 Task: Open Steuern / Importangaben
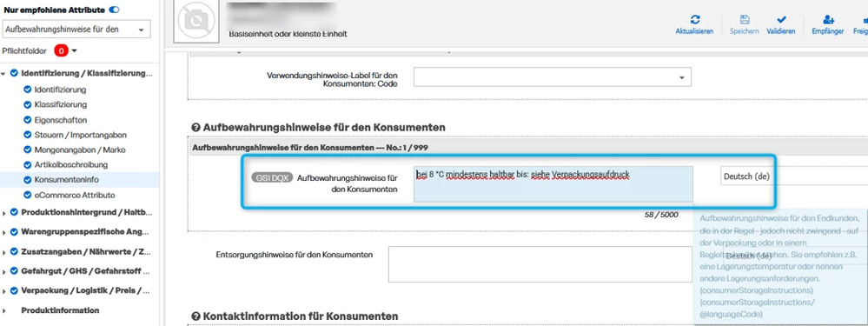point(81,135)
